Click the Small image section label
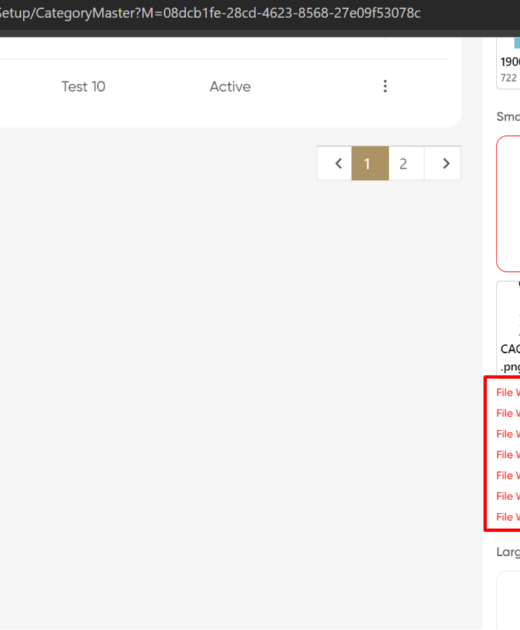The image size is (520, 630). click(x=508, y=117)
